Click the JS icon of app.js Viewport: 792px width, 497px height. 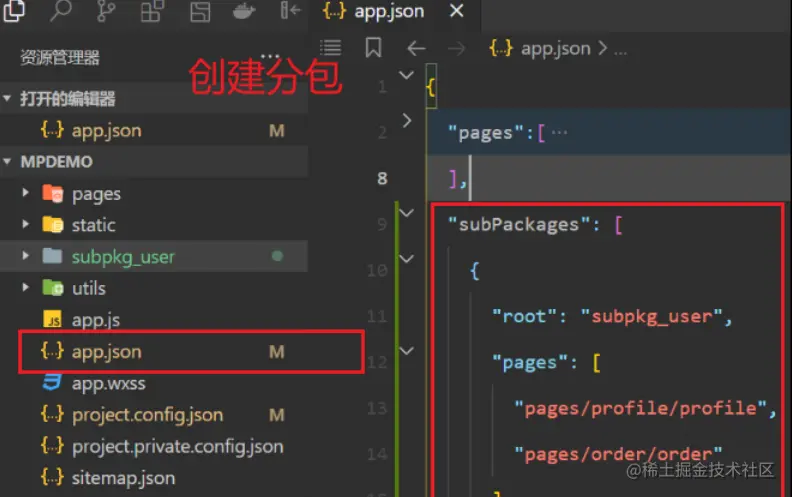click(x=53, y=319)
